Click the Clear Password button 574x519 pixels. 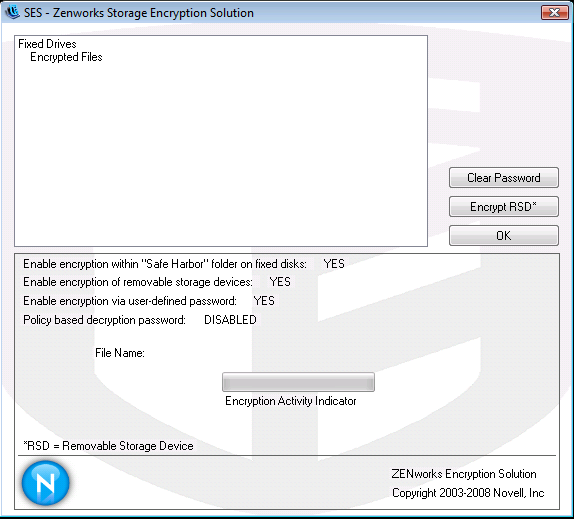[504, 178]
